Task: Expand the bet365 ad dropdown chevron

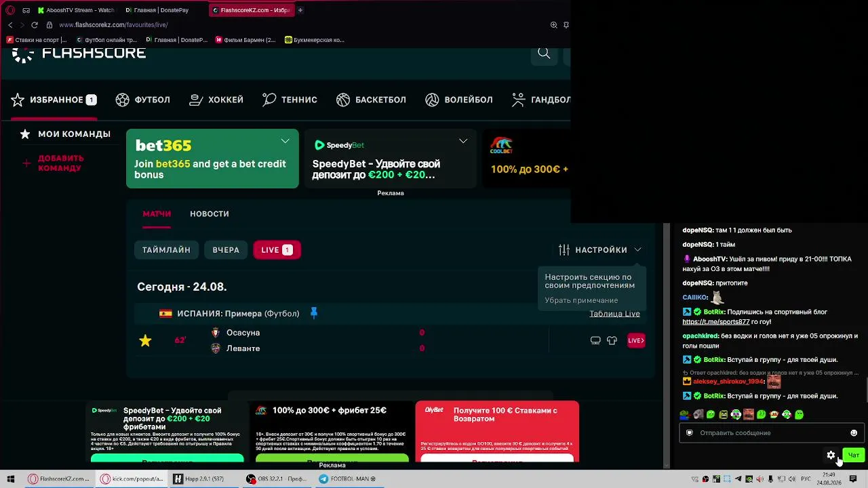Action: click(x=285, y=141)
